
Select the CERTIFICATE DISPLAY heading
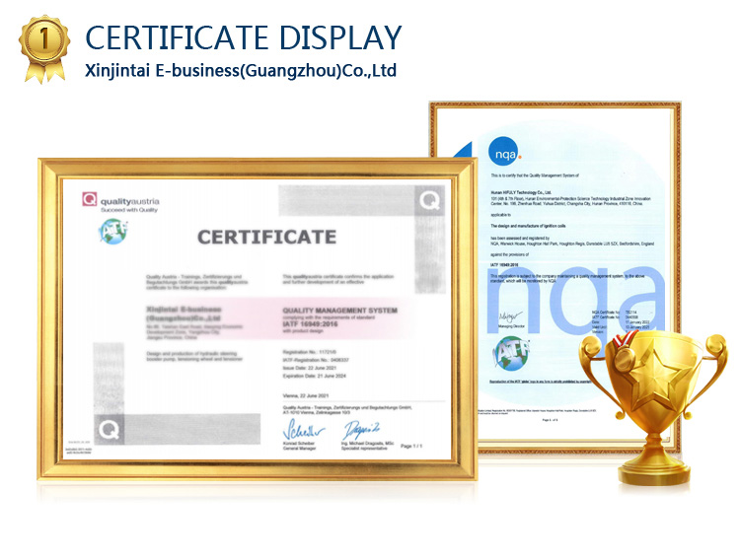(244, 37)
